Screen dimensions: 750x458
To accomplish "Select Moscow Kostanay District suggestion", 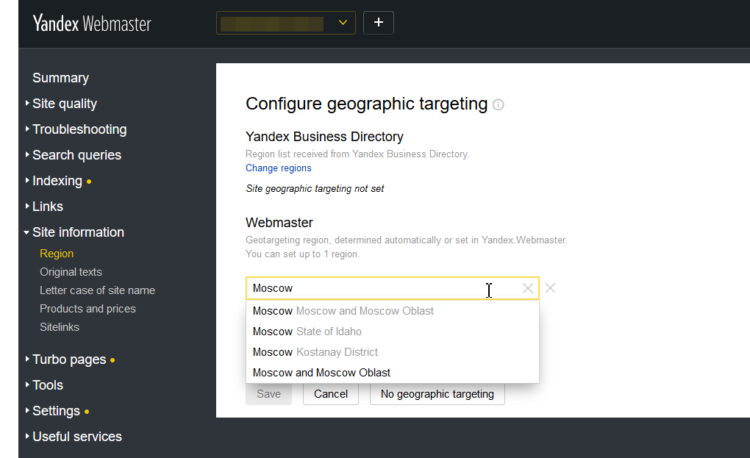I will (x=314, y=352).
